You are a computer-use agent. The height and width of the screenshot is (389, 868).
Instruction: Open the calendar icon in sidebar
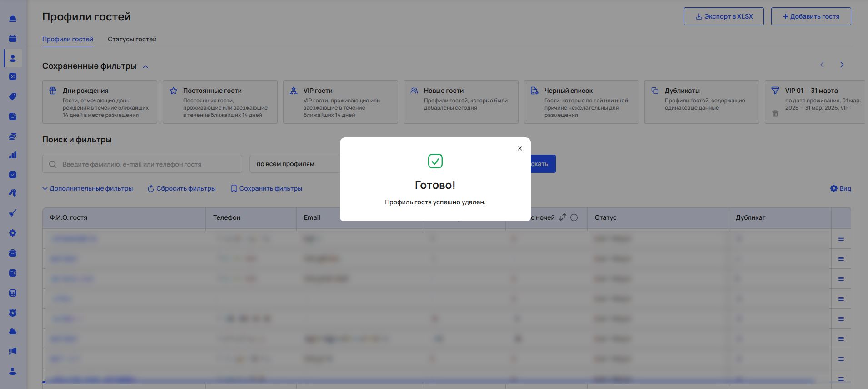tap(13, 38)
